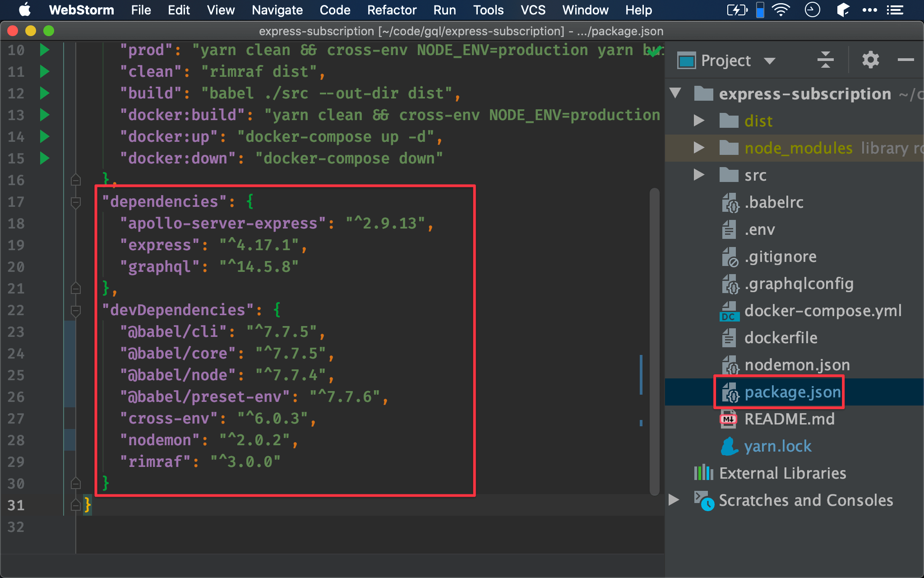Click line number 31 in gutter
The width and height of the screenshot is (924, 578).
coord(16,505)
